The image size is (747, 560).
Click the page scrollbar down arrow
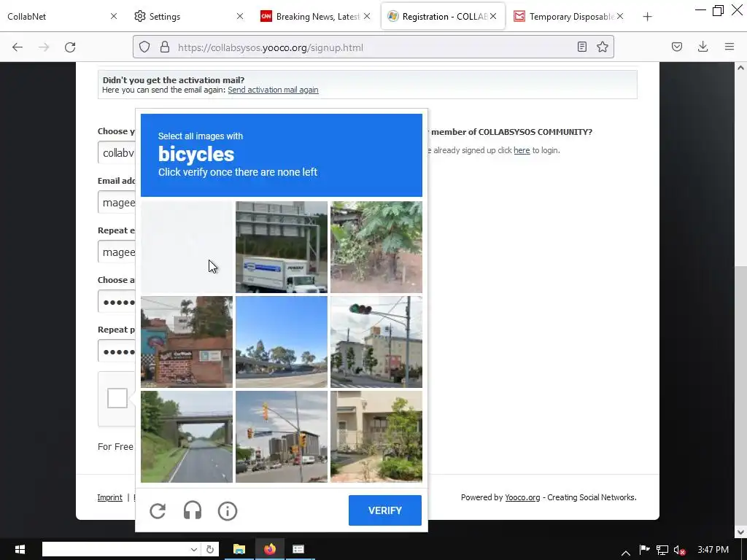click(x=740, y=532)
